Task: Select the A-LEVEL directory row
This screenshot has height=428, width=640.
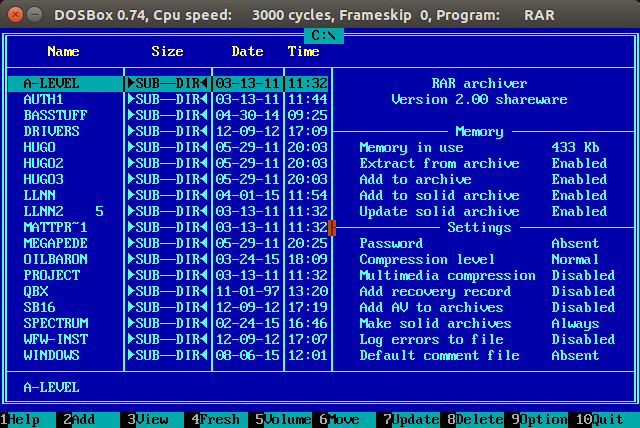Action: 168,84
